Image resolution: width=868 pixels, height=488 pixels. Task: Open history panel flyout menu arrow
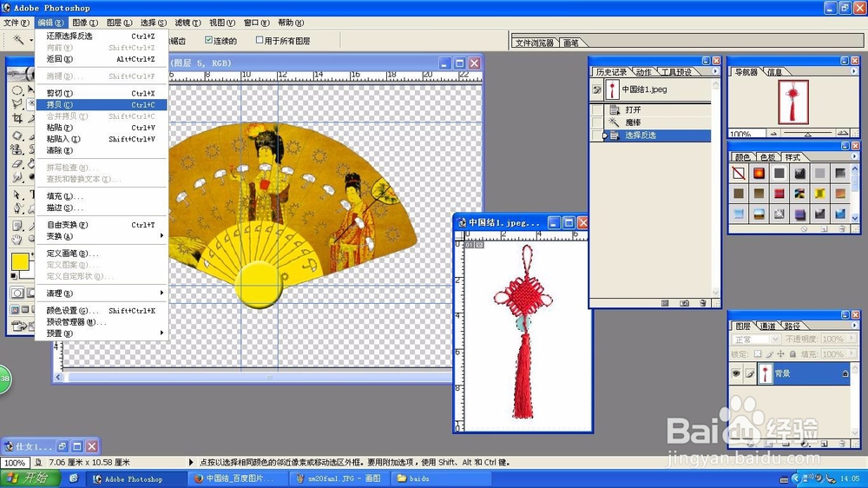(x=715, y=71)
